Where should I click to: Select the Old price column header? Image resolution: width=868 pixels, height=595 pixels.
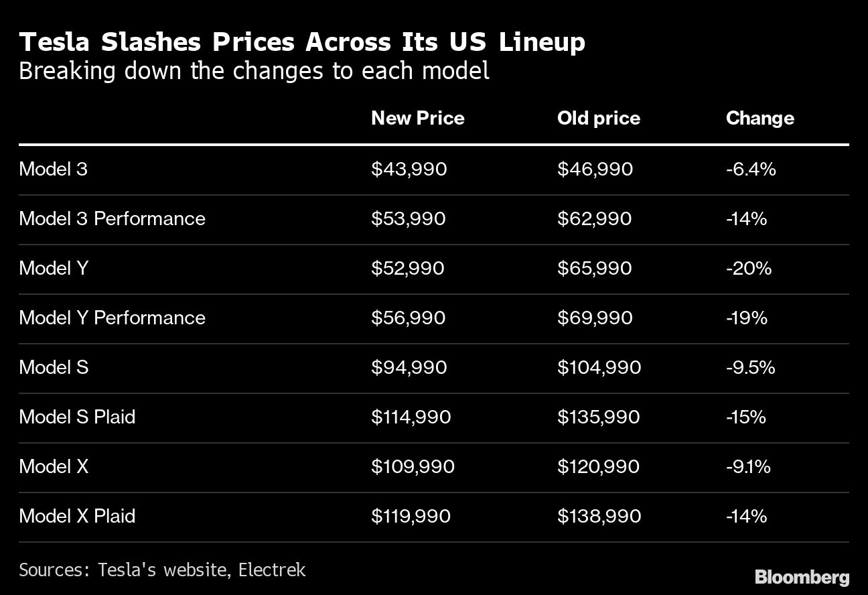[598, 119]
